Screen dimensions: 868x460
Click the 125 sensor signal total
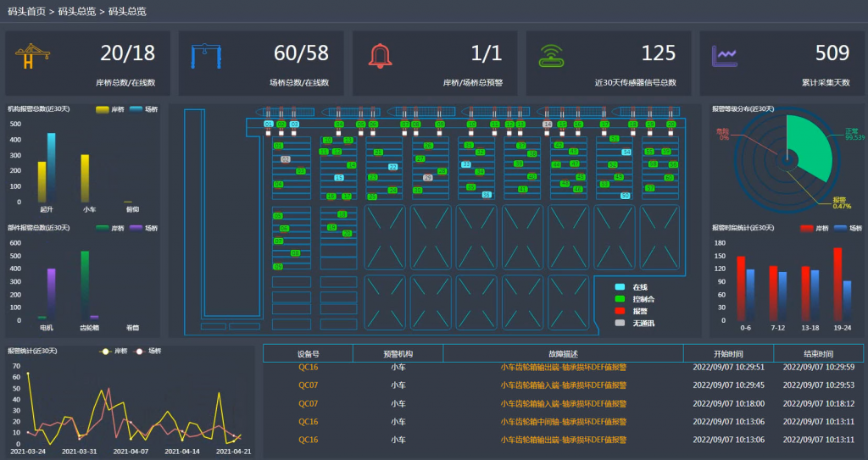[658, 53]
